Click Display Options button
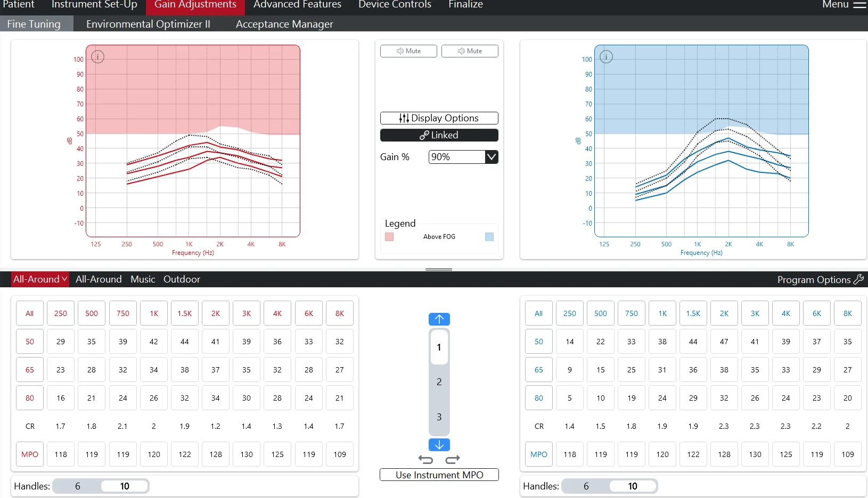The height and width of the screenshot is (498, 868). pos(439,118)
